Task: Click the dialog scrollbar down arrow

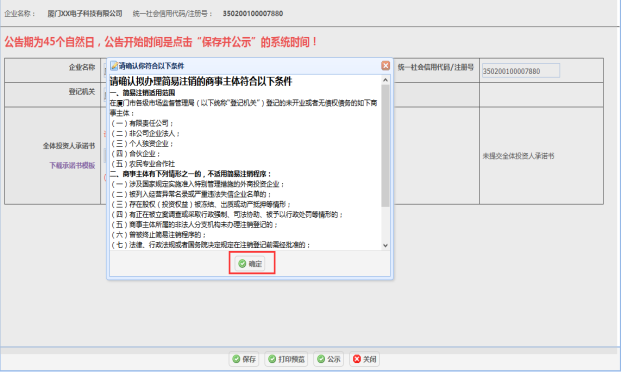Action: point(385,246)
